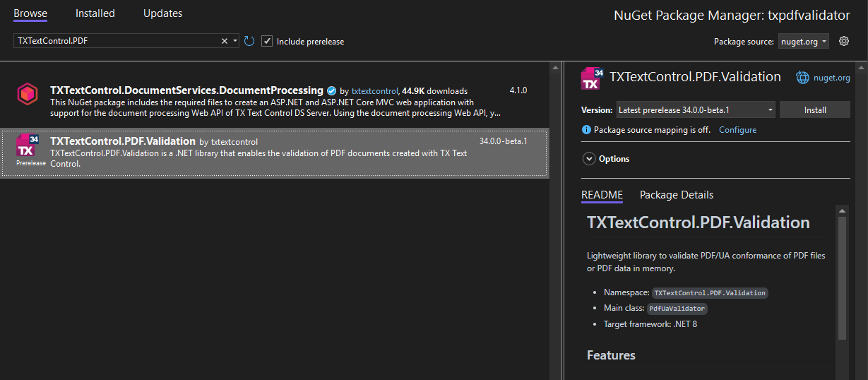Click the DocumentProcessing package hexagon icon

pyautogui.click(x=28, y=94)
